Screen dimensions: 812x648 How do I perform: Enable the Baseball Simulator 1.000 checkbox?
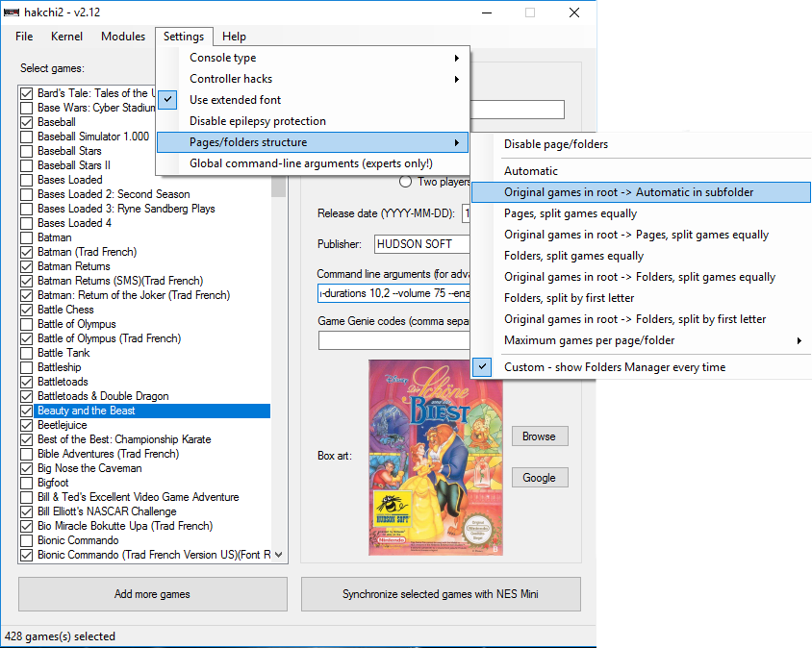click(26, 137)
